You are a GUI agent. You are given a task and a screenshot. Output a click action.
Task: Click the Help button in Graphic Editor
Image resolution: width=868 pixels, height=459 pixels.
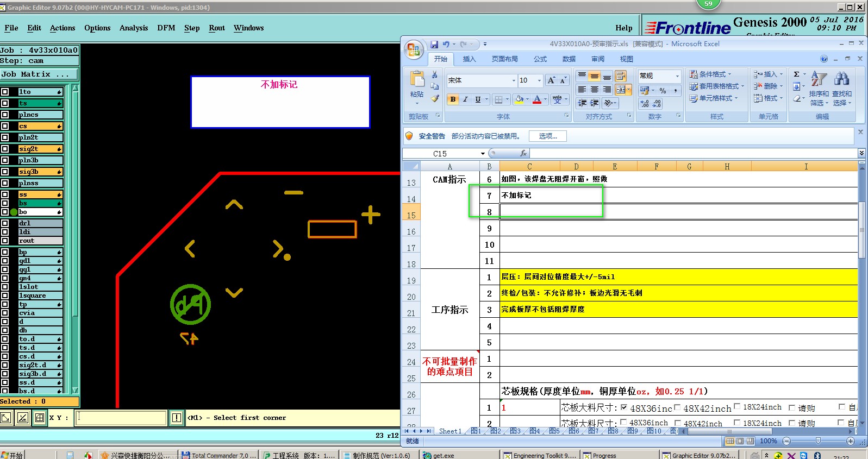coord(624,28)
